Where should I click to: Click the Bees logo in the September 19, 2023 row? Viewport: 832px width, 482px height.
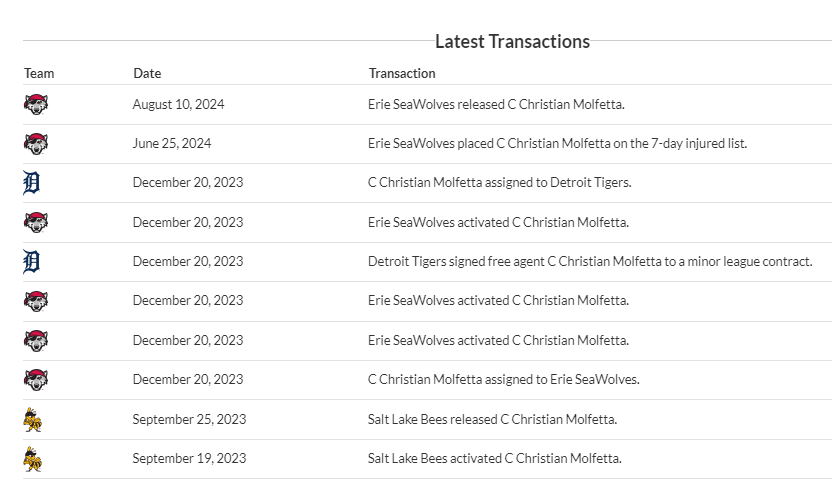tap(33, 459)
